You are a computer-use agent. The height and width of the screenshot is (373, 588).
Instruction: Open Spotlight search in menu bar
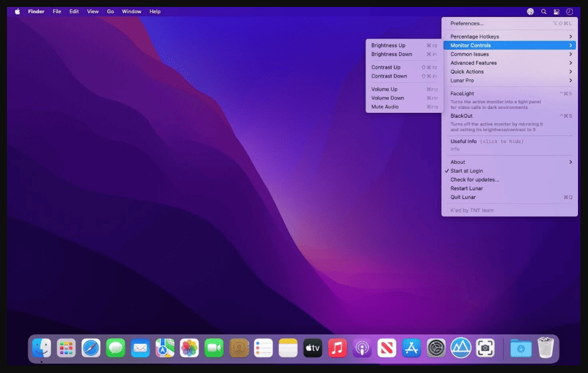[543, 11]
